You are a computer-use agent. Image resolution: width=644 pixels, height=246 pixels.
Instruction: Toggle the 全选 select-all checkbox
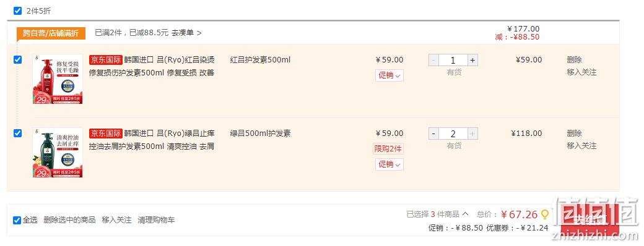click(17, 220)
